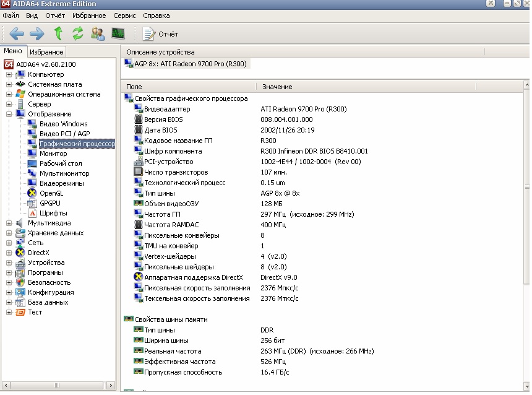The width and height of the screenshot is (532, 395).
Task: Open the Избранное menu in menu bar
Action: 89,15
